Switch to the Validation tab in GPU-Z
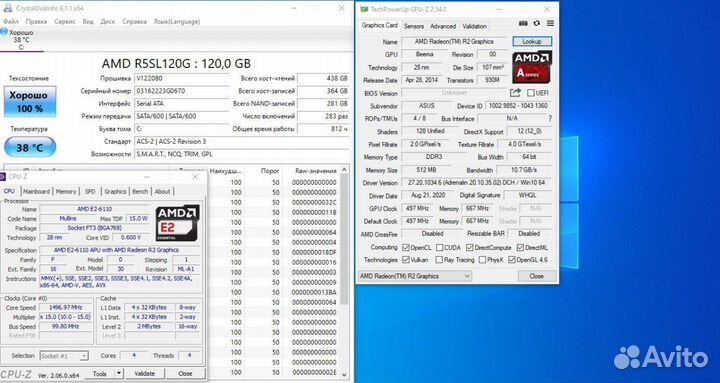The image size is (720, 383). [474, 26]
